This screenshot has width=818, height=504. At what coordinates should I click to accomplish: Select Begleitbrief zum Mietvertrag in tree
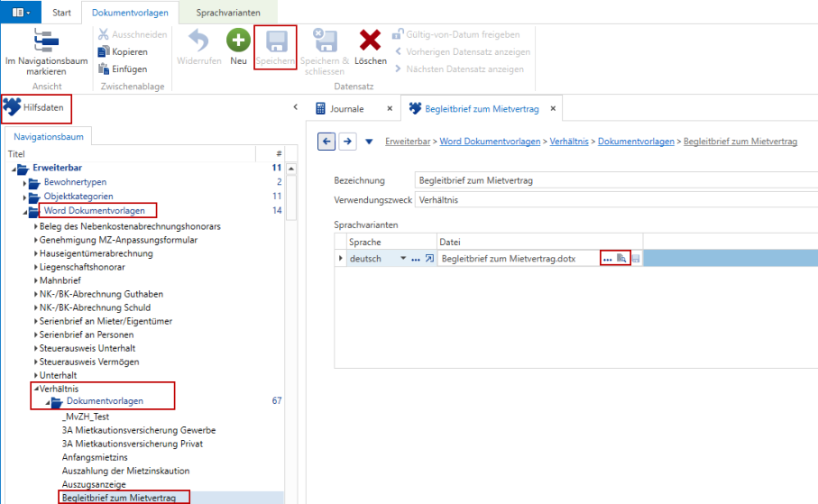click(x=119, y=498)
